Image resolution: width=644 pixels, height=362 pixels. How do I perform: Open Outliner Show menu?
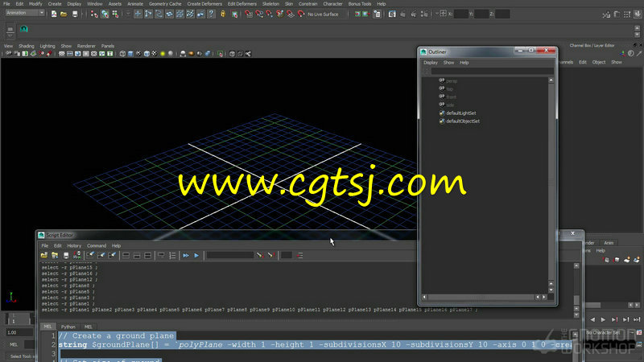pos(448,63)
